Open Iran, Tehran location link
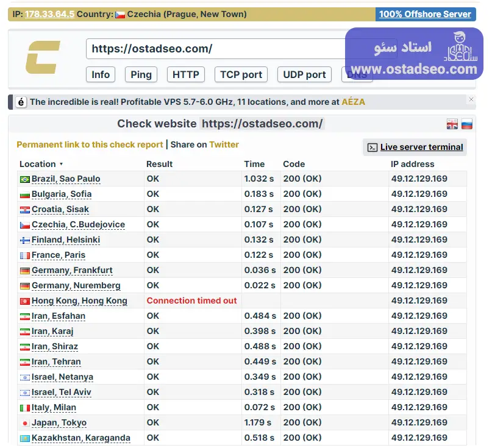This screenshot has height=448, width=492. 56,361
